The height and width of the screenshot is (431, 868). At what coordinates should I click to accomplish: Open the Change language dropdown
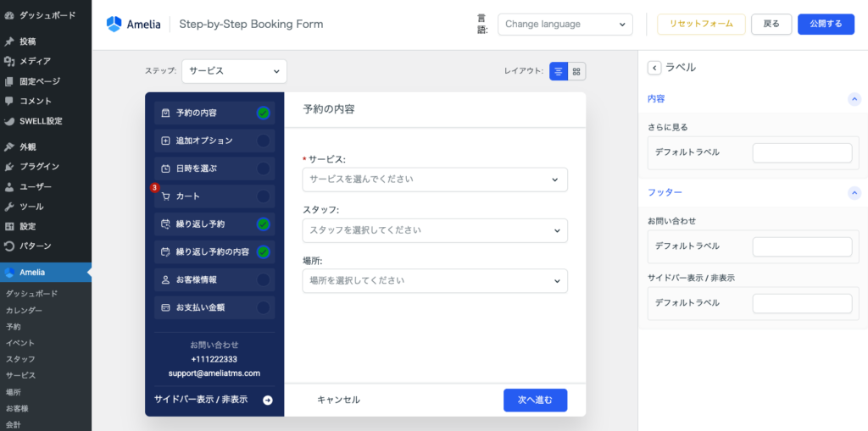click(565, 25)
